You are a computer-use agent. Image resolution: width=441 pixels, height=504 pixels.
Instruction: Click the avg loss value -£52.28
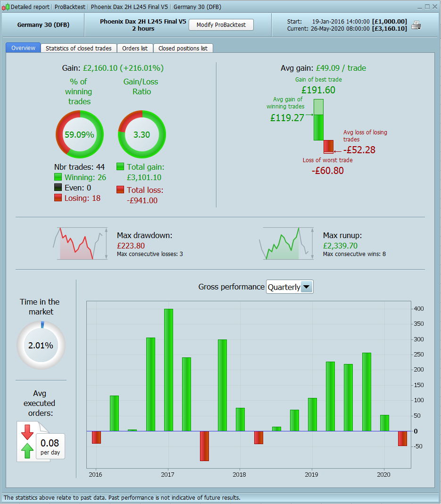coord(359,150)
